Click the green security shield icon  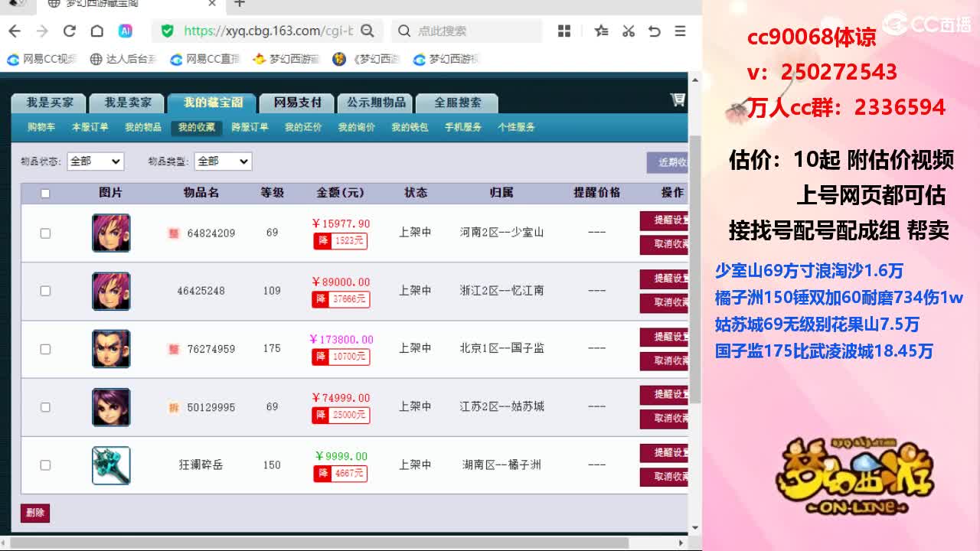pos(167,31)
